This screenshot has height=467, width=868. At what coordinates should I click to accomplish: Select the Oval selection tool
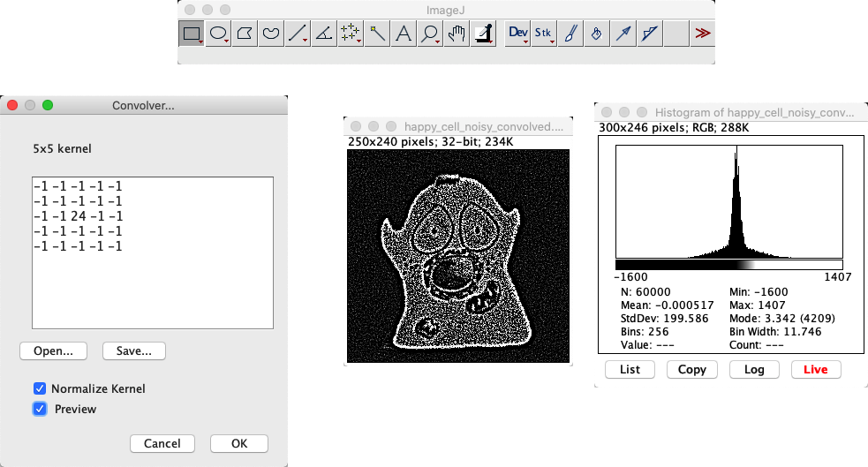(x=218, y=34)
